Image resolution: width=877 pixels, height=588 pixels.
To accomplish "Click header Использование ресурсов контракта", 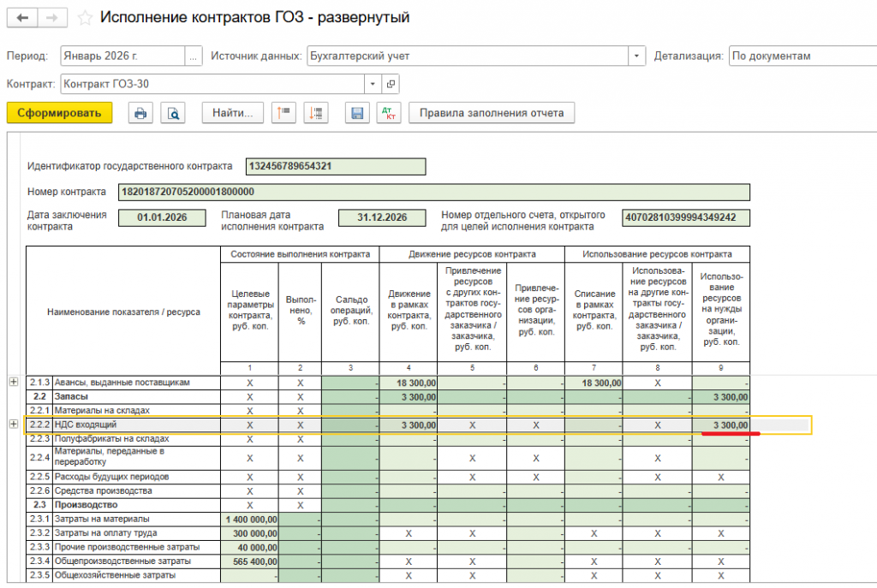I will point(657,254).
